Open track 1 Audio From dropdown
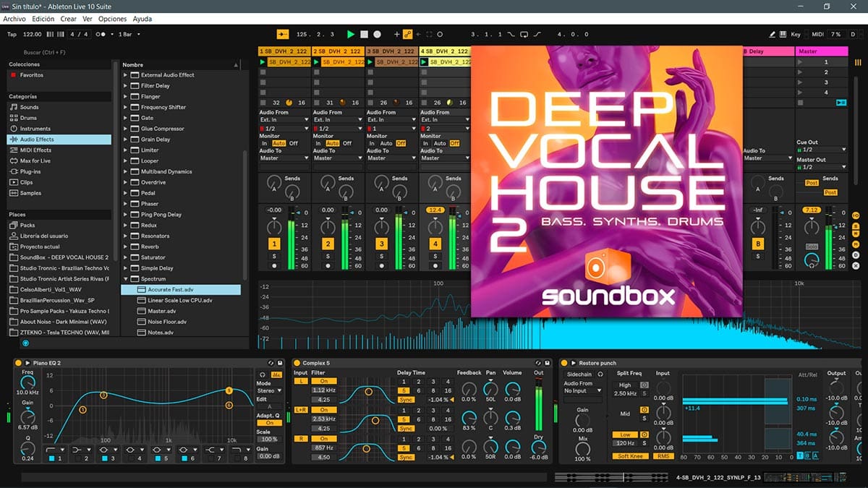 point(284,120)
